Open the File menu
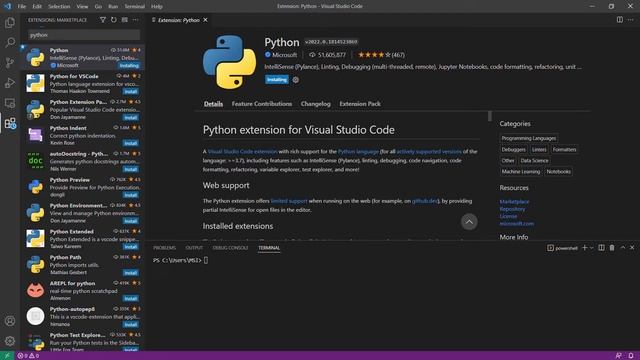This screenshot has width=640, height=360. click(22, 7)
